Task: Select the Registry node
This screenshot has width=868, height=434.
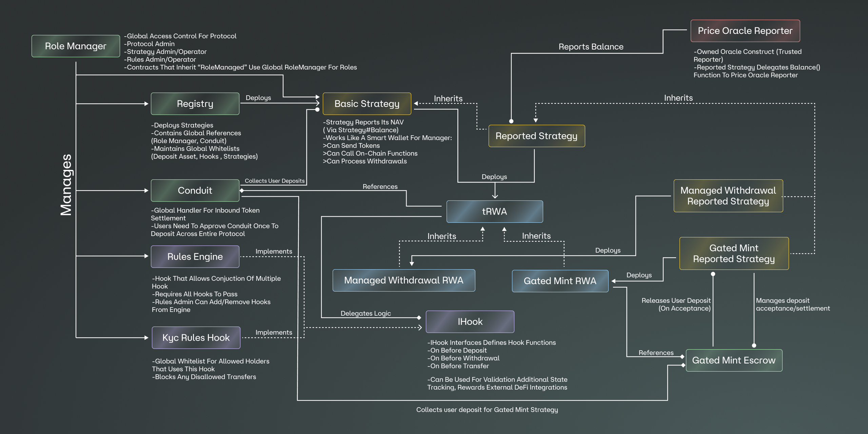Action: (x=195, y=104)
